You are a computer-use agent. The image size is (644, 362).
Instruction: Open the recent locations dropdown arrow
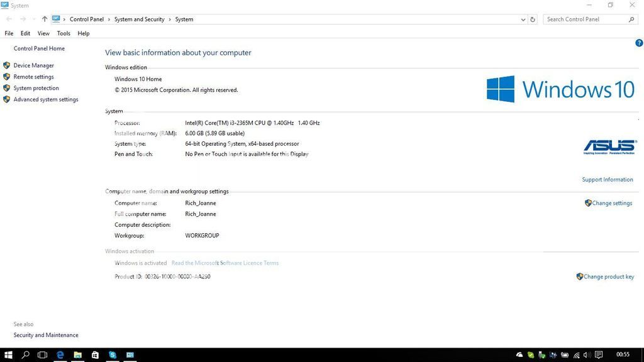coord(34,19)
